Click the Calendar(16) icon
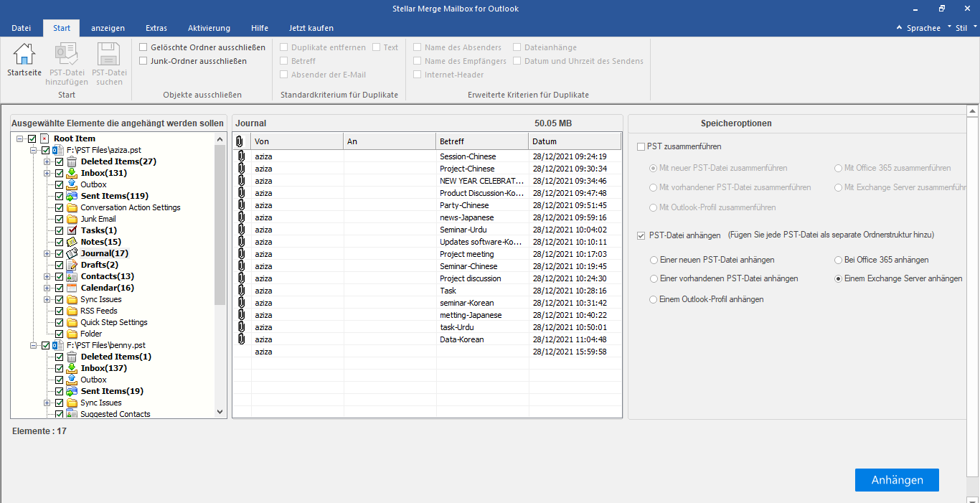980x503 pixels. [72, 288]
